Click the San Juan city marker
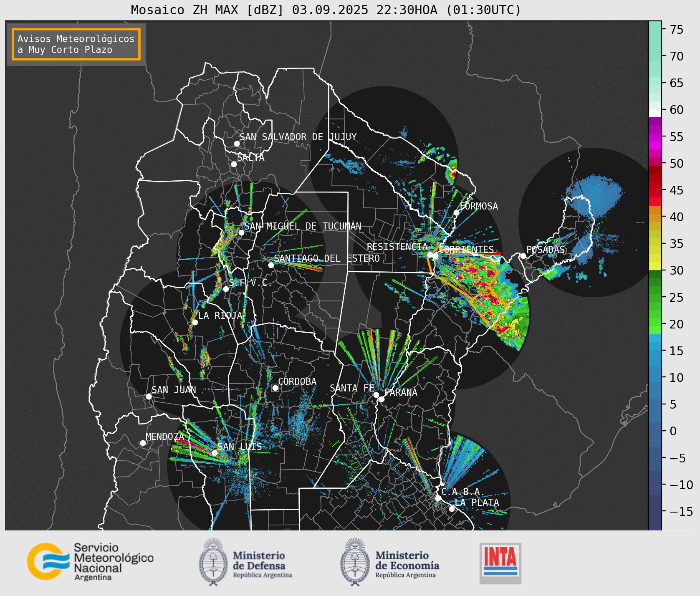The height and width of the screenshot is (596, 700). click(149, 396)
